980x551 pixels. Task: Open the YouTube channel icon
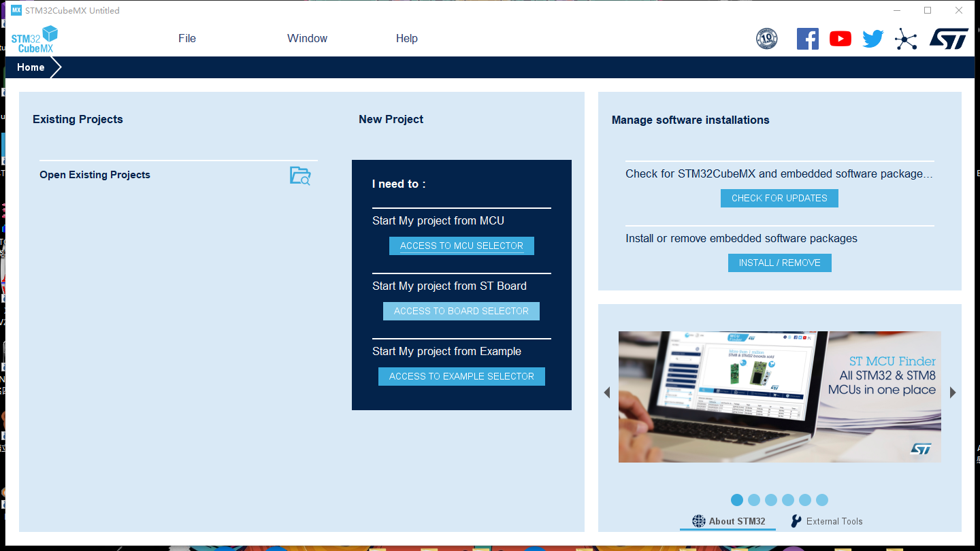point(840,39)
